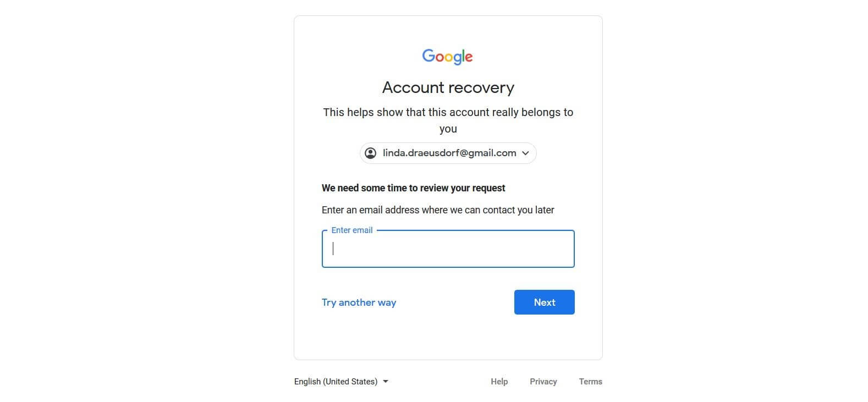Focus the Enter email input field
Image resolution: width=868 pixels, height=402 pixels.
448,249
